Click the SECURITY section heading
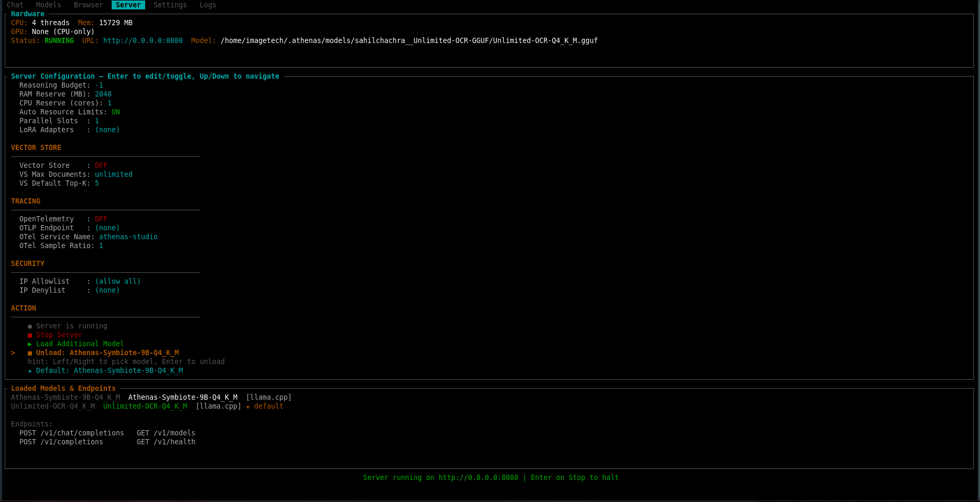Image resolution: width=980 pixels, height=502 pixels. [x=28, y=264]
